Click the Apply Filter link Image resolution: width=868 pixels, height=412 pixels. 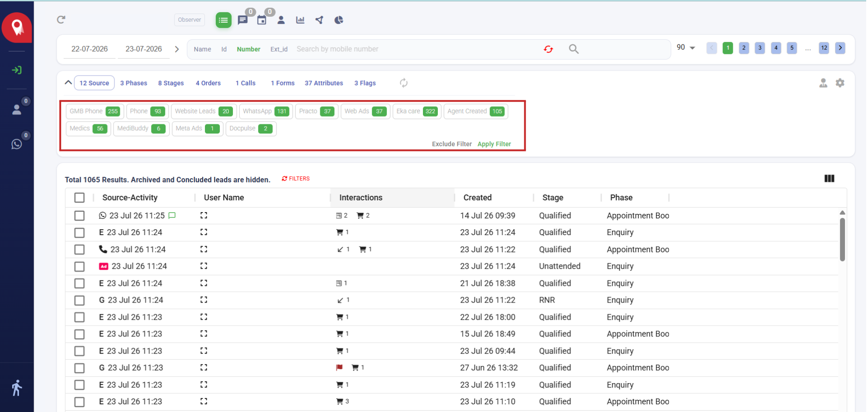(x=494, y=144)
